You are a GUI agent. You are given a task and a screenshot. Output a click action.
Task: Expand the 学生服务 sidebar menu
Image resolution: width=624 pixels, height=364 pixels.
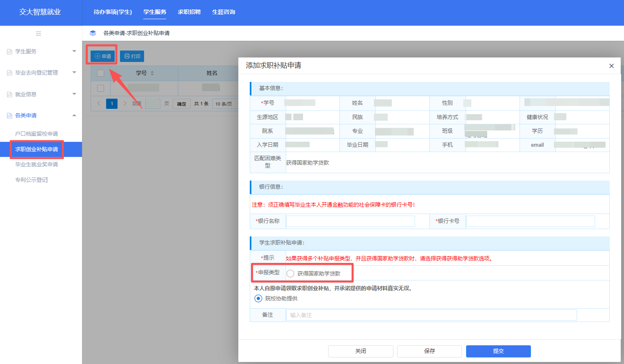[41, 51]
